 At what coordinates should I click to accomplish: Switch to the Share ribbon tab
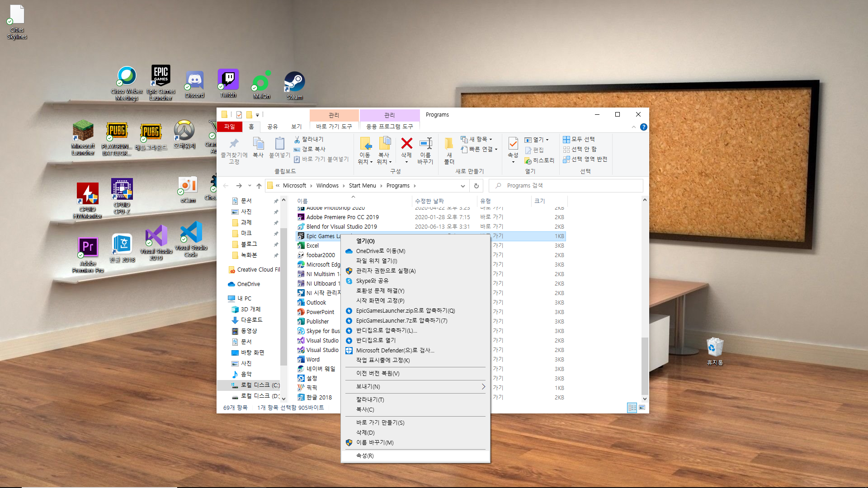[x=273, y=127]
